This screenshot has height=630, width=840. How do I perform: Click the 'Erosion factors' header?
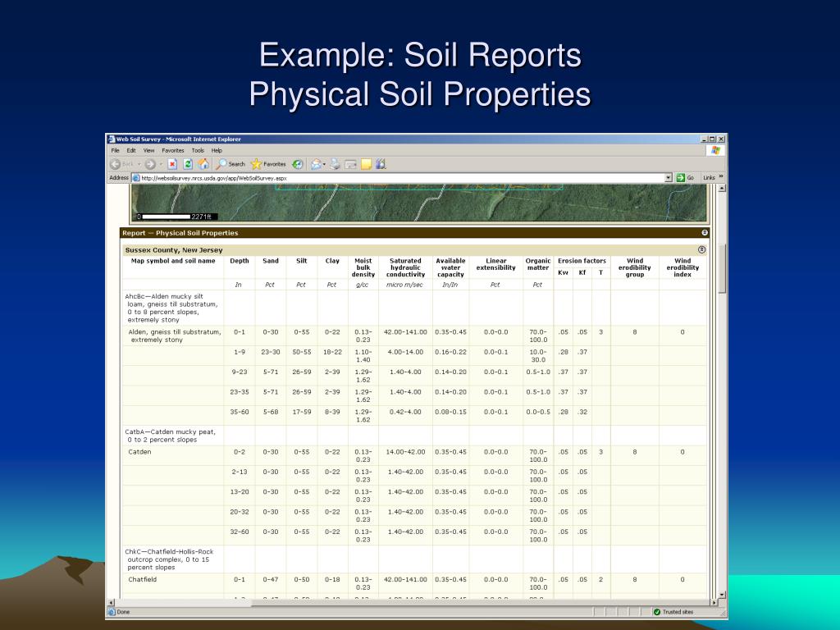pos(582,261)
